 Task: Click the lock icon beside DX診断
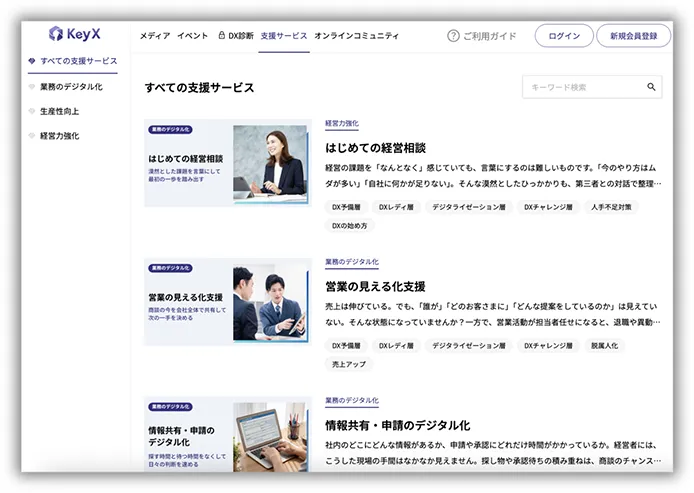[222, 35]
